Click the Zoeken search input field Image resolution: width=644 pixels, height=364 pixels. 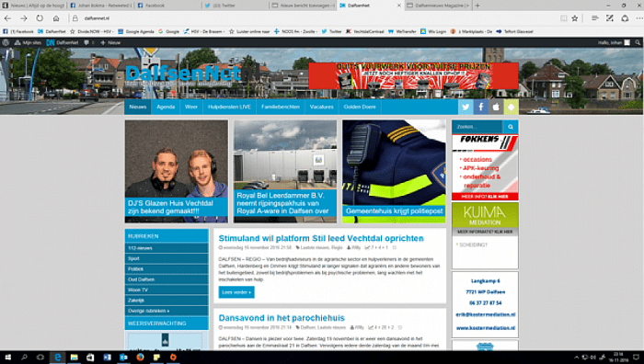coord(477,127)
